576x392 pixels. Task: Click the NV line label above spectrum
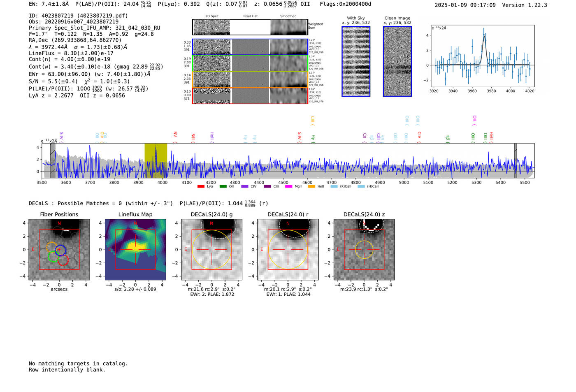click(175, 137)
